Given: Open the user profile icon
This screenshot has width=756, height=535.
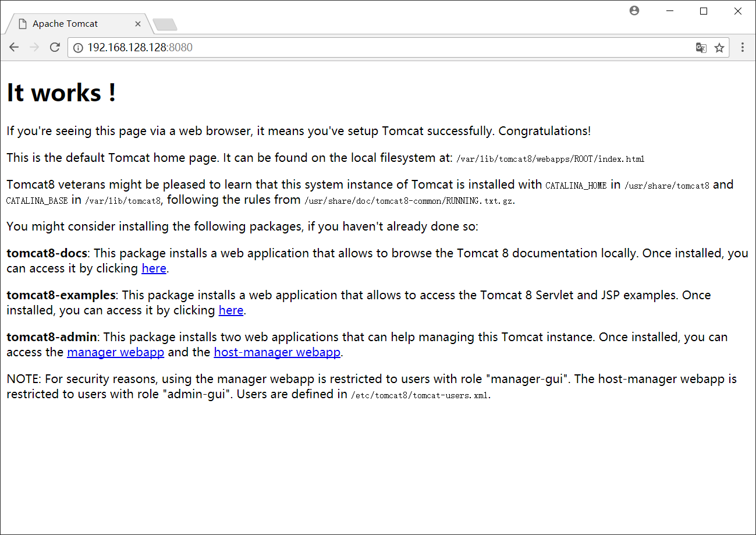Looking at the screenshot, I should click(x=634, y=10).
